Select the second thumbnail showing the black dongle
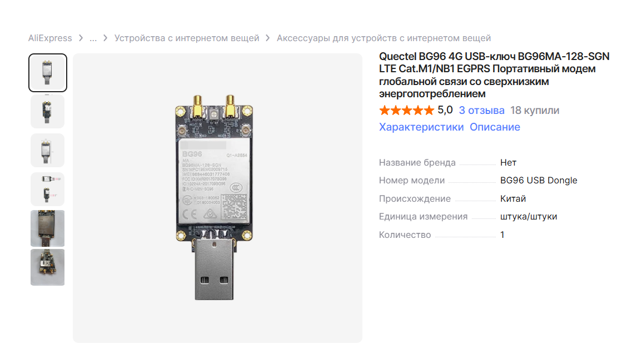This screenshot has height=364, width=637. [x=48, y=112]
